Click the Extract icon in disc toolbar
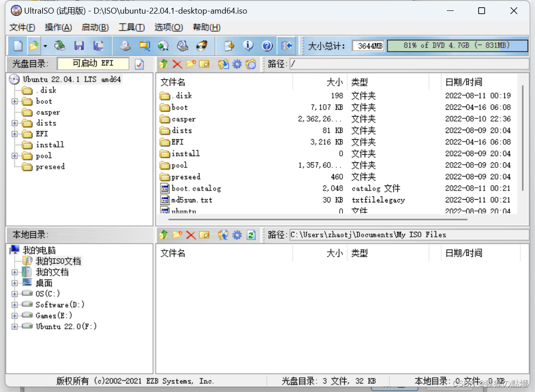The image size is (535, 392). (x=223, y=64)
